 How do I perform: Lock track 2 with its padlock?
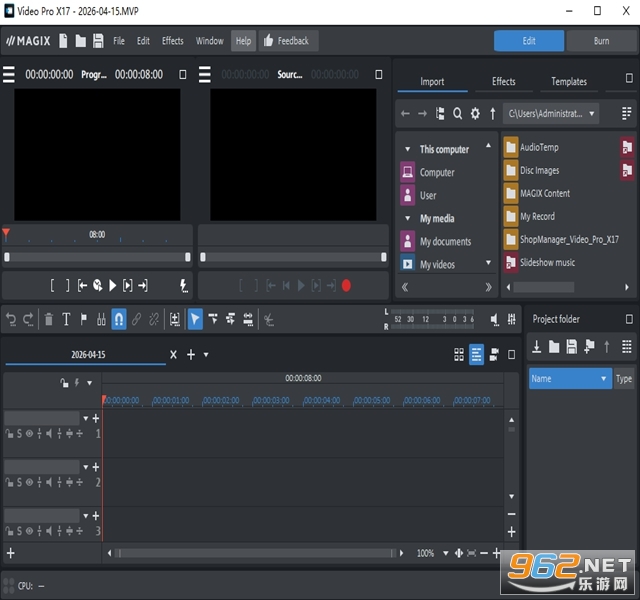[x=9, y=482]
